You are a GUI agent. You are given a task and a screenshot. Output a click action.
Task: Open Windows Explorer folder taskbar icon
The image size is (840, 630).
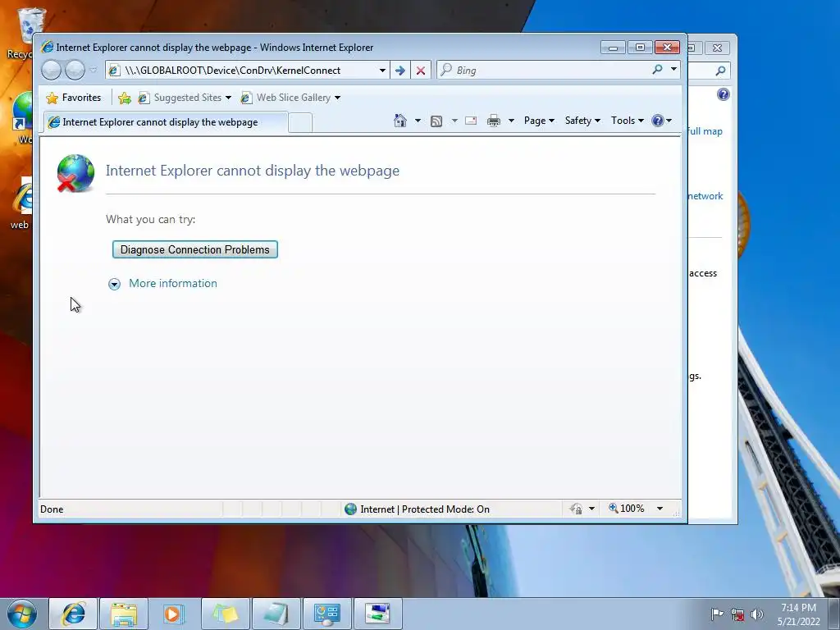click(124, 614)
